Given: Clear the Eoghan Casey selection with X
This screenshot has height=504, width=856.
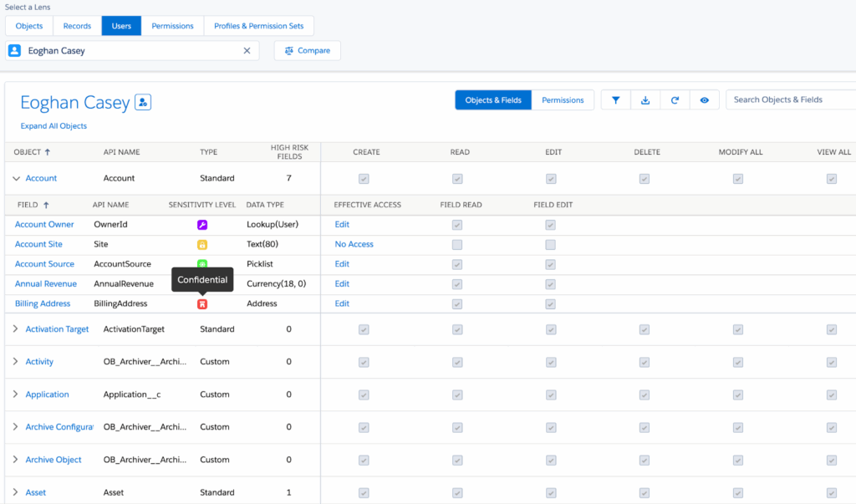Looking at the screenshot, I should 247,50.
